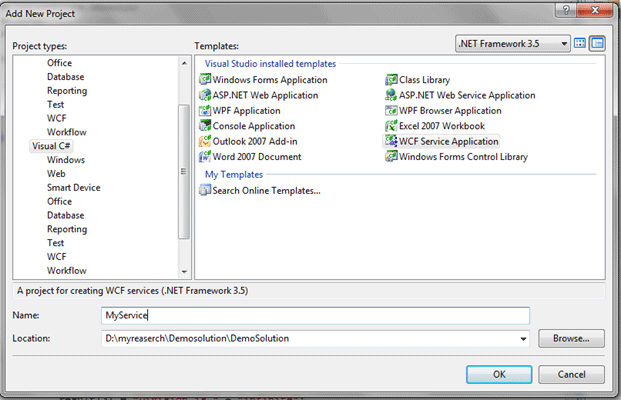This screenshot has height=400, width=621.
Task: Select Test above the Visual C# node
Action: coord(55,104)
